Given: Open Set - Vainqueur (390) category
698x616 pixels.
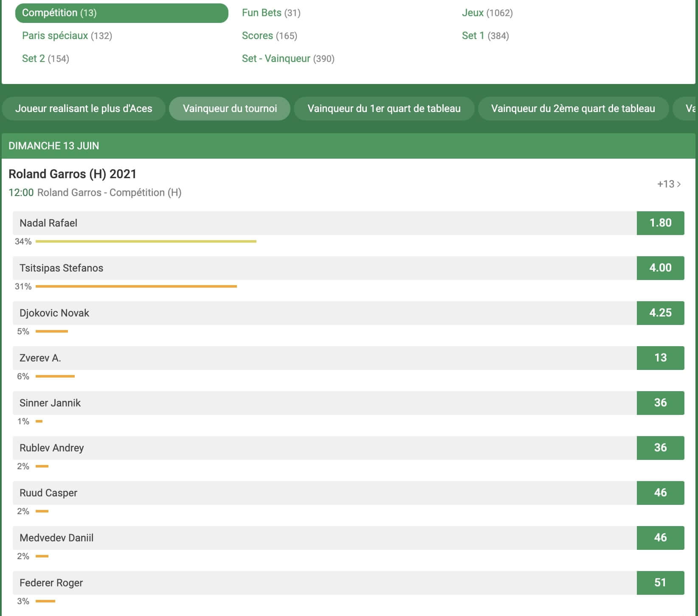Looking at the screenshot, I should coord(288,59).
